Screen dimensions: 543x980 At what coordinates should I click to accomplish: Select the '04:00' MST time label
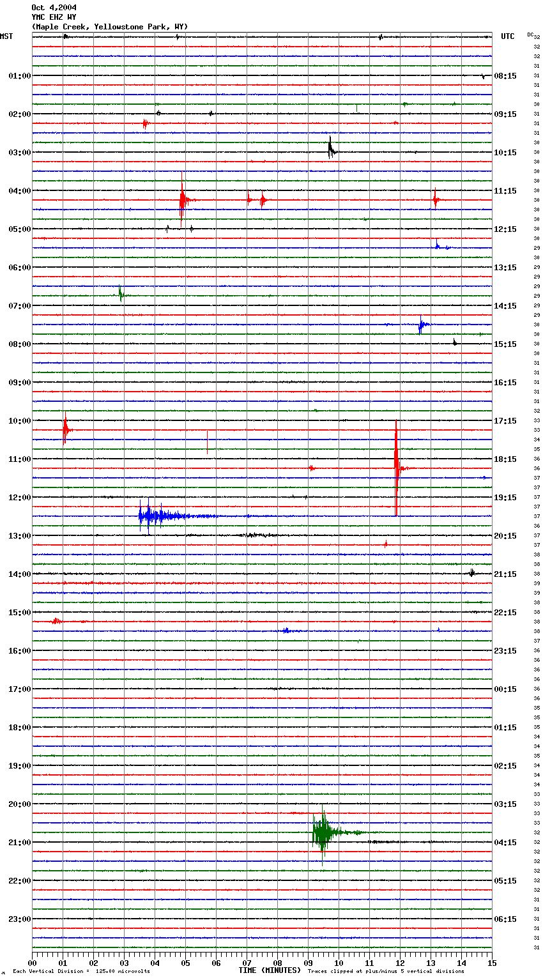[x=20, y=191]
